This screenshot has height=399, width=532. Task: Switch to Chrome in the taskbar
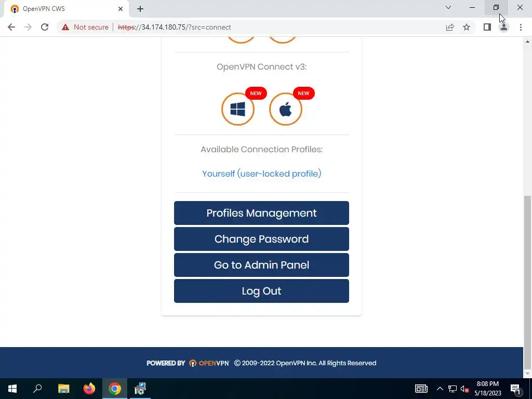pyautogui.click(x=115, y=389)
